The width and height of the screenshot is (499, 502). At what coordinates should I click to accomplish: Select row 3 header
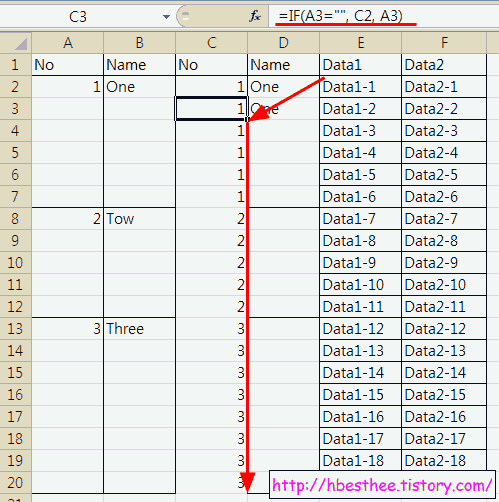(x=15, y=109)
